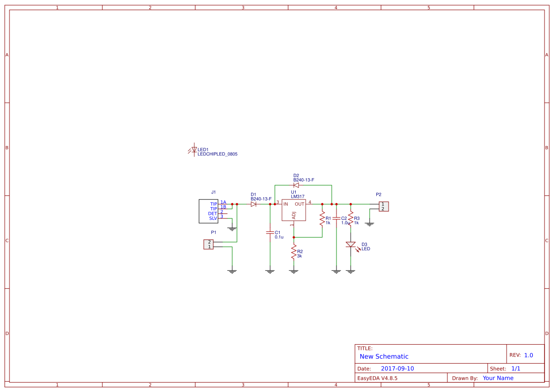The image size is (554, 392).
Task: Select the P2 output connector
Action: (383, 206)
